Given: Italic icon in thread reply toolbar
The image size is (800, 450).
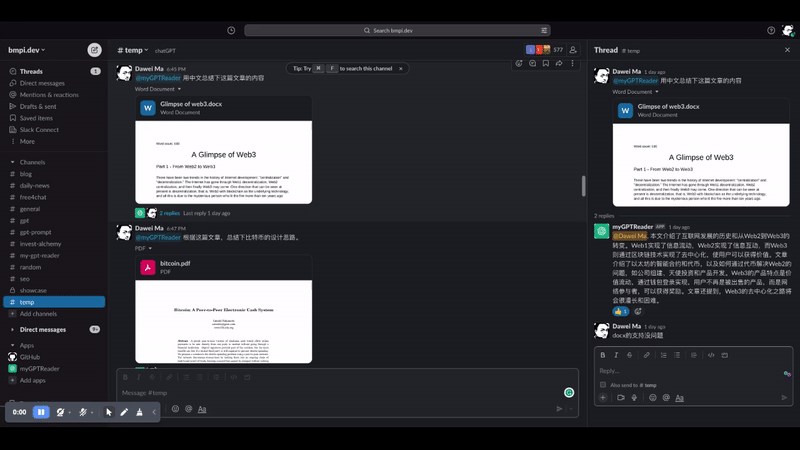Looking at the screenshot, I should pyautogui.click(x=616, y=355).
